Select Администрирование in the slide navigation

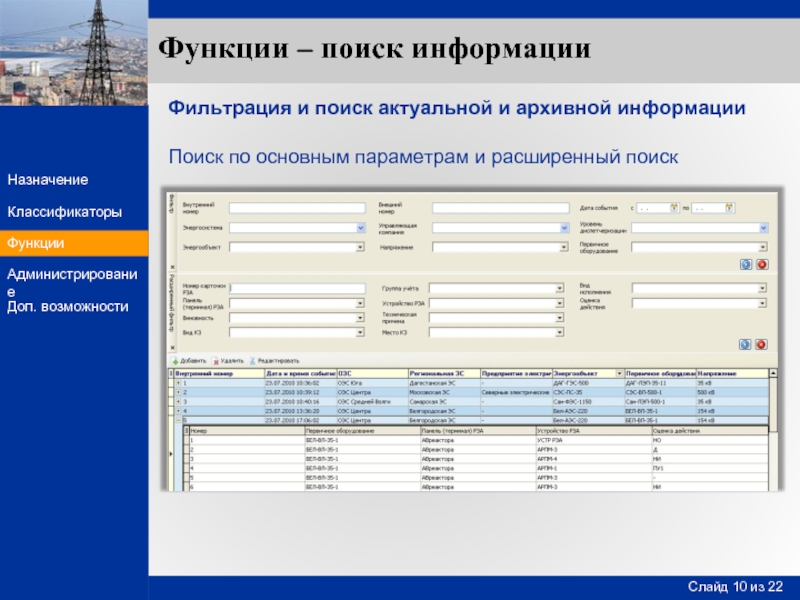tap(72, 282)
